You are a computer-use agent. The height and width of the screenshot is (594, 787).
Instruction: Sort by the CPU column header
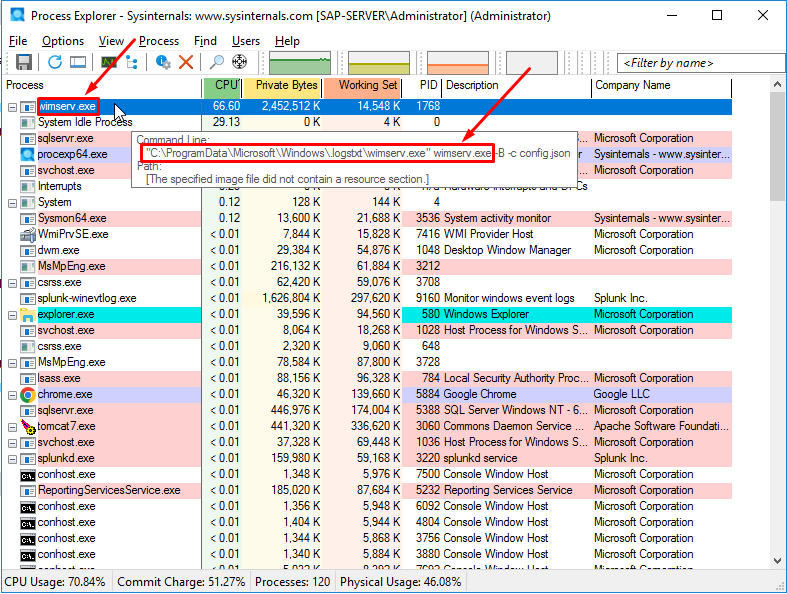[222, 86]
